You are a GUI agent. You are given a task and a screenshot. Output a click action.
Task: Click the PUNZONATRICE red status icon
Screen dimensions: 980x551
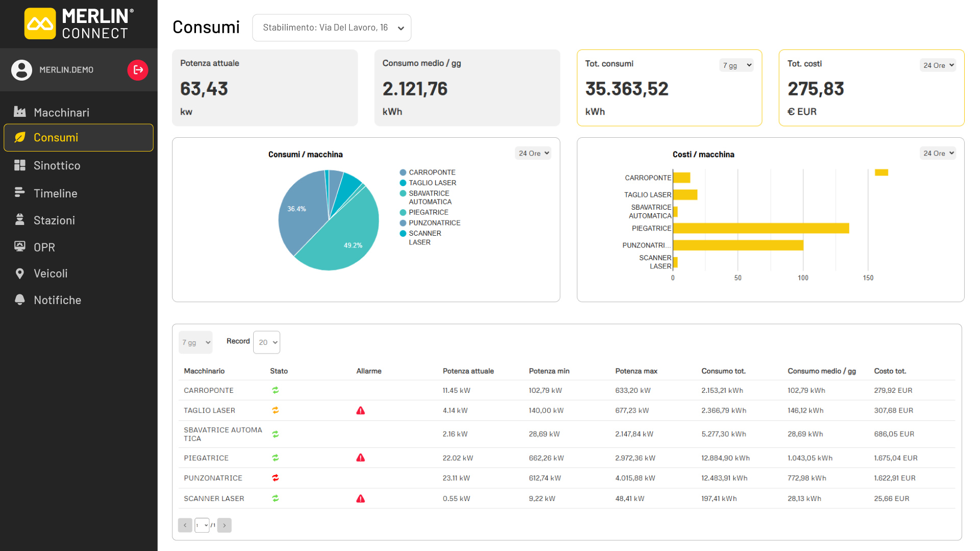(x=275, y=478)
